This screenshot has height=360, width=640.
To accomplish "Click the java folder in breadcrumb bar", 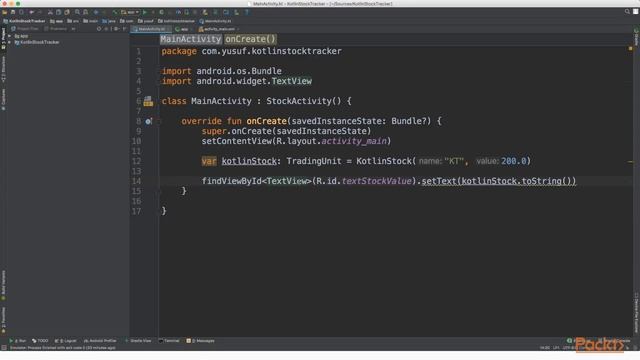I will [x=109, y=21].
